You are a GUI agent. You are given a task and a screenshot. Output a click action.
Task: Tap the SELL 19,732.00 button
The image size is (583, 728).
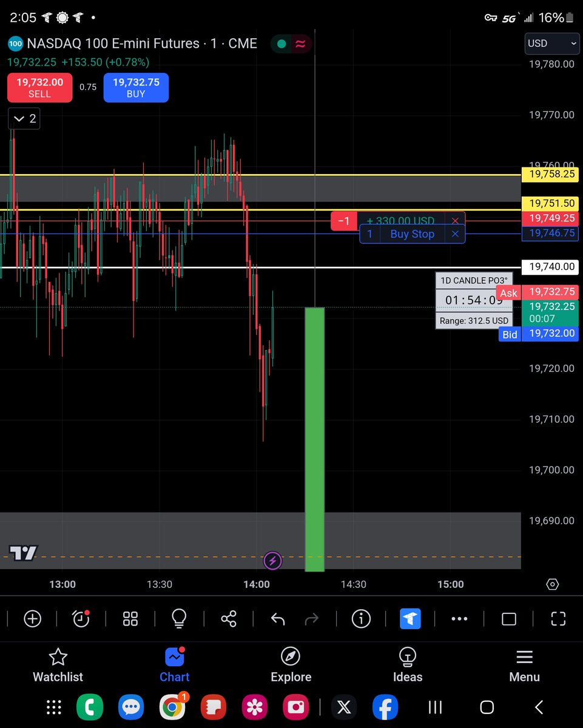(x=39, y=87)
